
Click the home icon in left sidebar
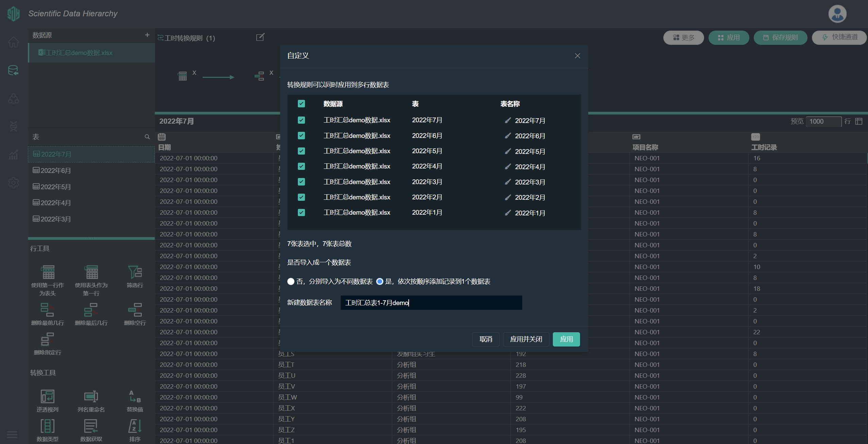click(14, 42)
